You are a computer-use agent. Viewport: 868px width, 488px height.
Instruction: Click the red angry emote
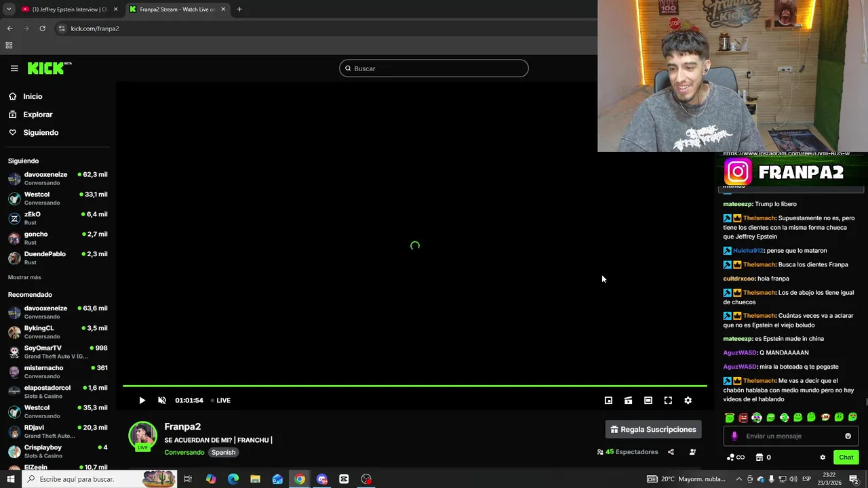click(743, 418)
